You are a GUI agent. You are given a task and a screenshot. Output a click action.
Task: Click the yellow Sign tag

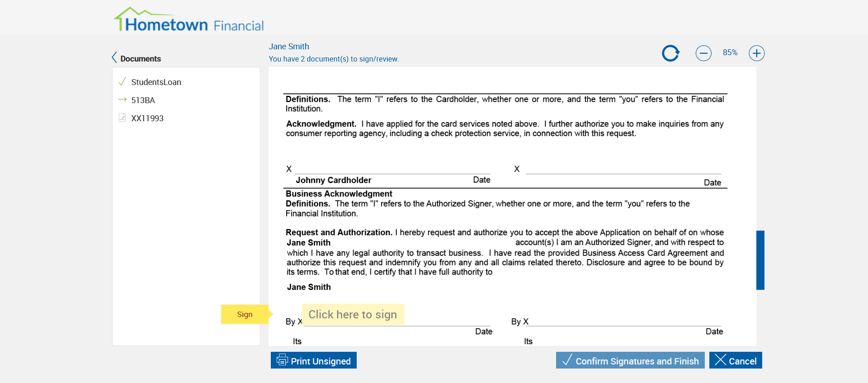pos(245,314)
